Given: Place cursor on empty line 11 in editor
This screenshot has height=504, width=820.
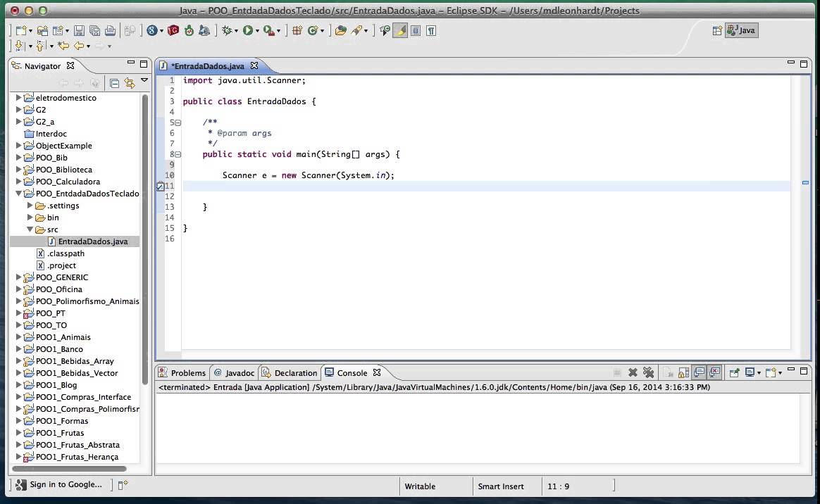Looking at the screenshot, I should tap(486, 186).
